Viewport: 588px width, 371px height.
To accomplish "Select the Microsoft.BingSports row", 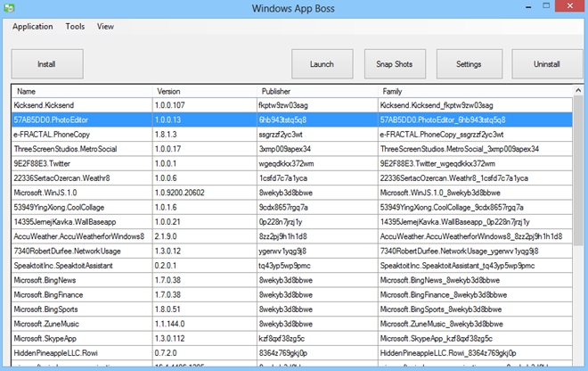I will click(292, 309).
